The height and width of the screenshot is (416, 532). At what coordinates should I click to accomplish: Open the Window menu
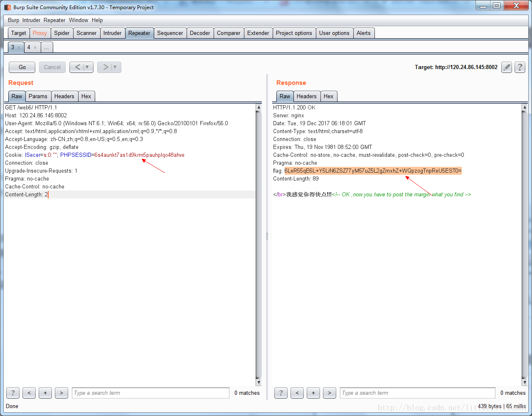79,20
